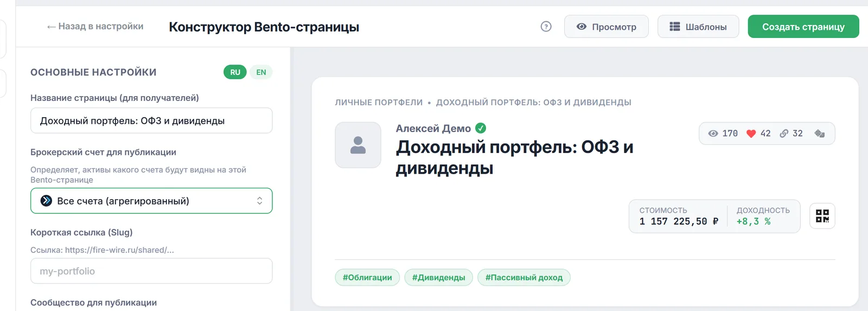Click the Просмотр preview button
The image size is (868, 311).
606,27
